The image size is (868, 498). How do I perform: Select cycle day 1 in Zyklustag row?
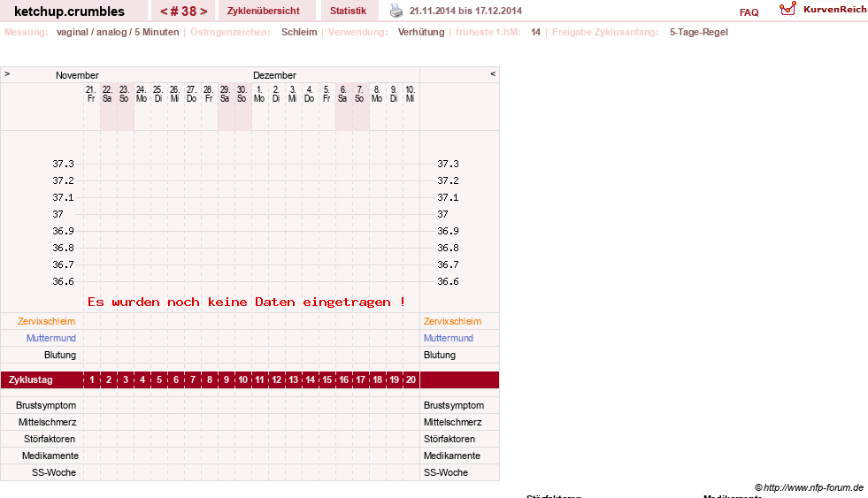click(x=92, y=379)
